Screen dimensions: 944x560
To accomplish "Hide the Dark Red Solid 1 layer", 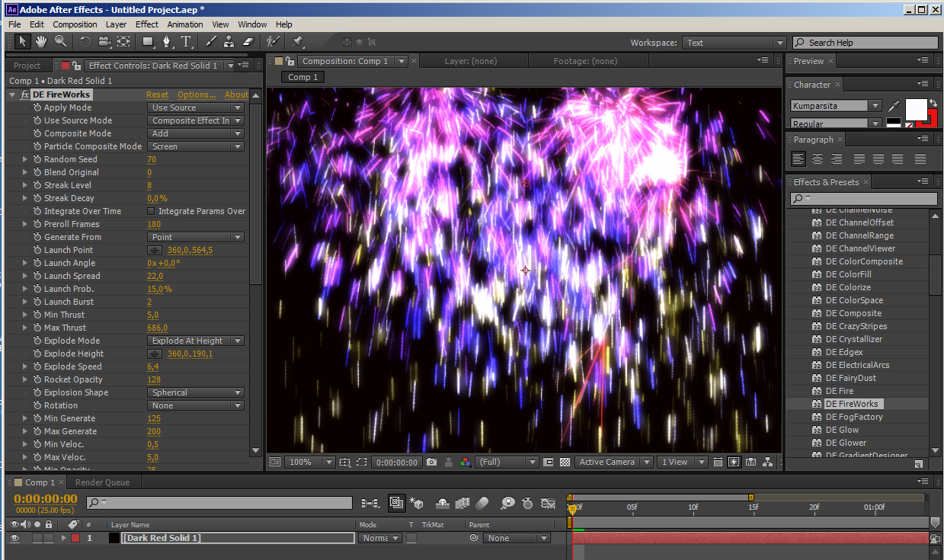I will tap(14, 538).
